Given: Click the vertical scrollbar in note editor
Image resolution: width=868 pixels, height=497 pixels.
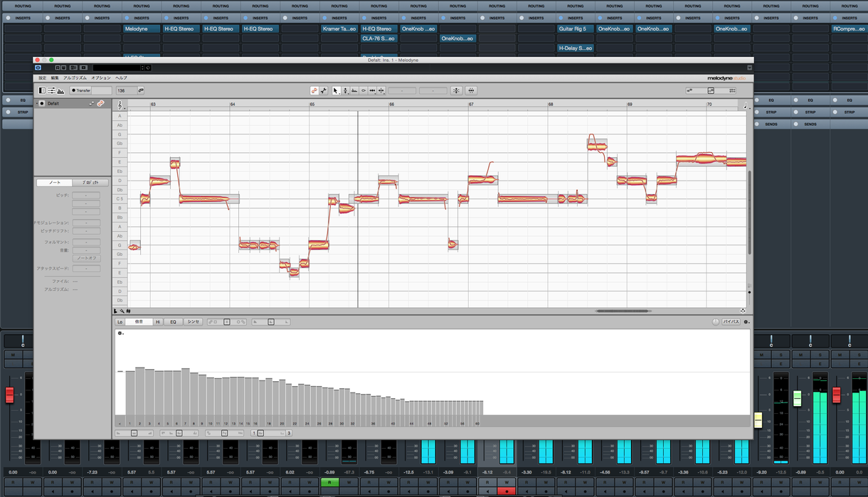Looking at the screenshot, I should 748,213.
